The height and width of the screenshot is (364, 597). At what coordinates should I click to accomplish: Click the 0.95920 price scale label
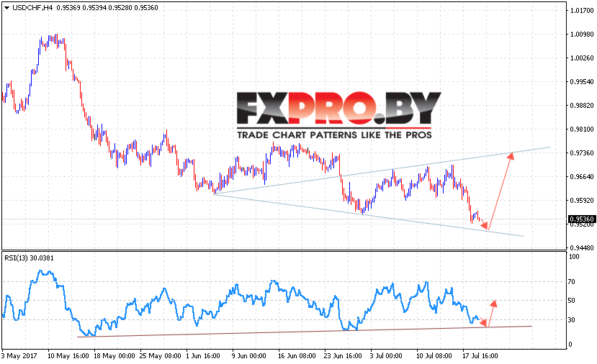click(582, 201)
